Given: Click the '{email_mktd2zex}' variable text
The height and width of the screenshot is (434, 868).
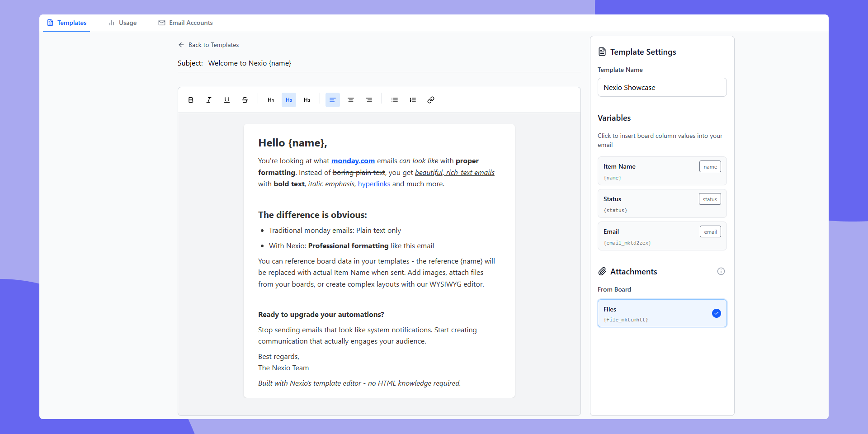Looking at the screenshot, I should [627, 243].
